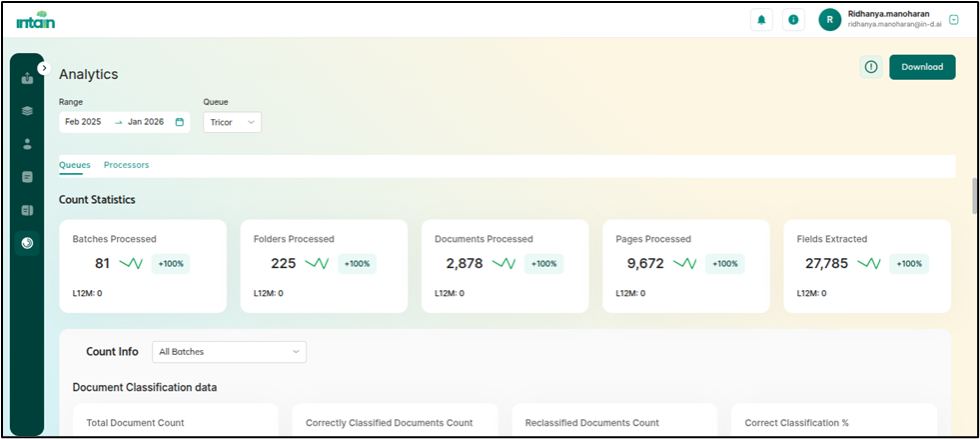The width and height of the screenshot is (980, 439).
Task: Open the info icon in top bar
Action: 793,20
